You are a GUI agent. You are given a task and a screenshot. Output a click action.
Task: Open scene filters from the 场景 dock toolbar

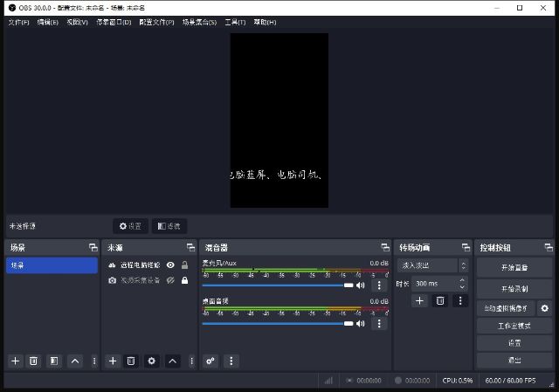54,361
